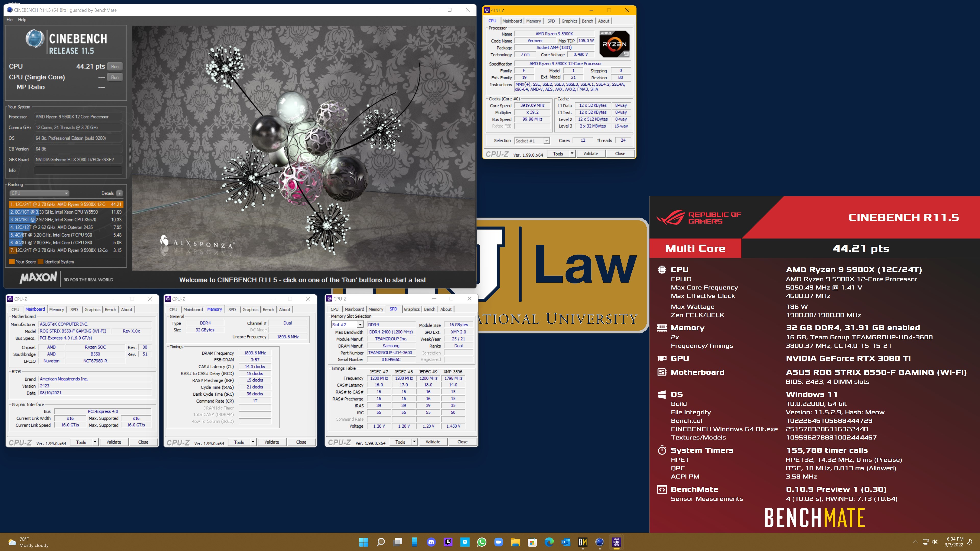Open the Socket #1 selection dropdown
The image size is (980, 551).
[x=532, y=141]
